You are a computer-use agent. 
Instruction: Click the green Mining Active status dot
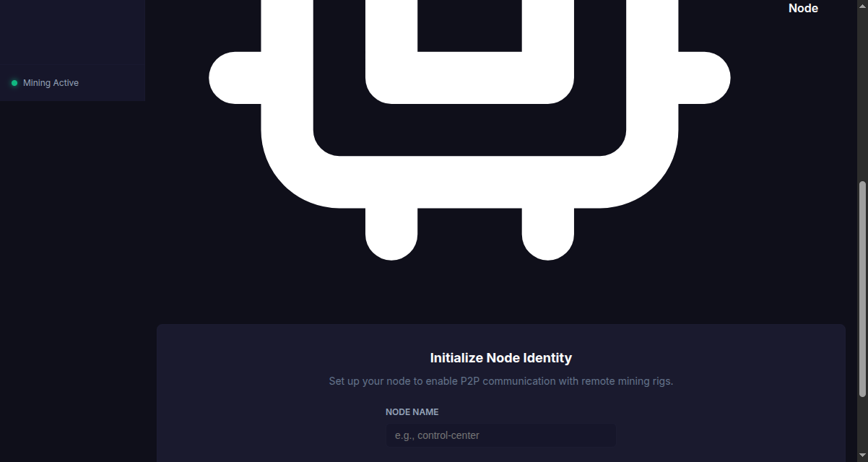click(x=14, y=83)
